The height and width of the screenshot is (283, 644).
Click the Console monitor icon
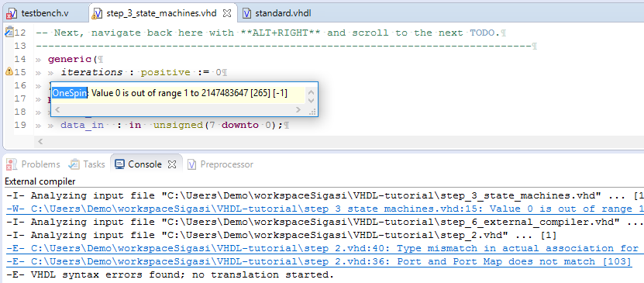pyautogui.click(x=119, y=164)
